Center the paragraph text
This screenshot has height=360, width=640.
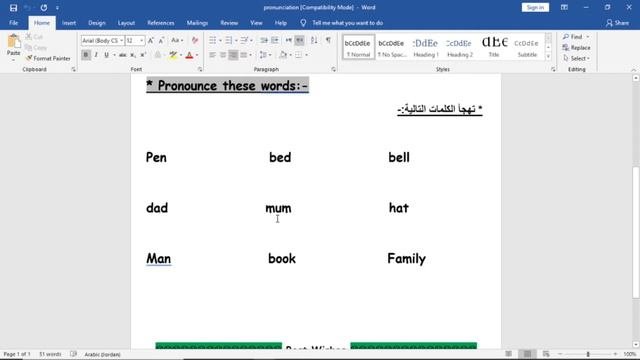tap(223, 55)
